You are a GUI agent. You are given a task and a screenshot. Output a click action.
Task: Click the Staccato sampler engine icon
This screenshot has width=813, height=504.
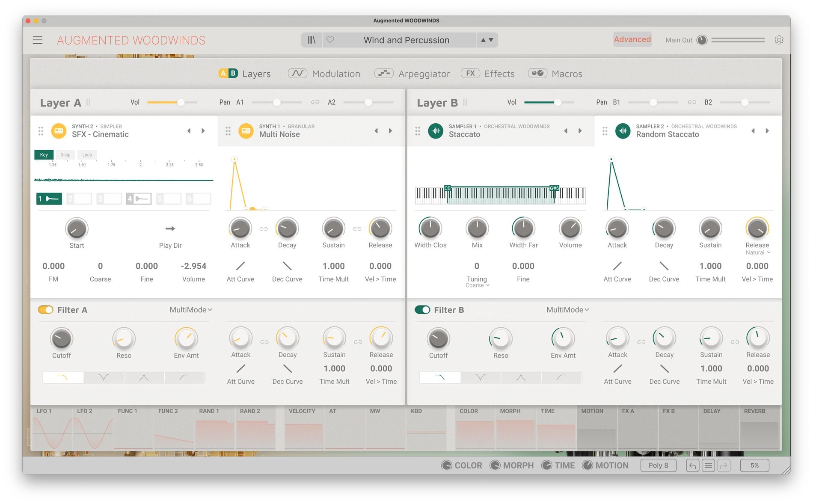point(436,130)
